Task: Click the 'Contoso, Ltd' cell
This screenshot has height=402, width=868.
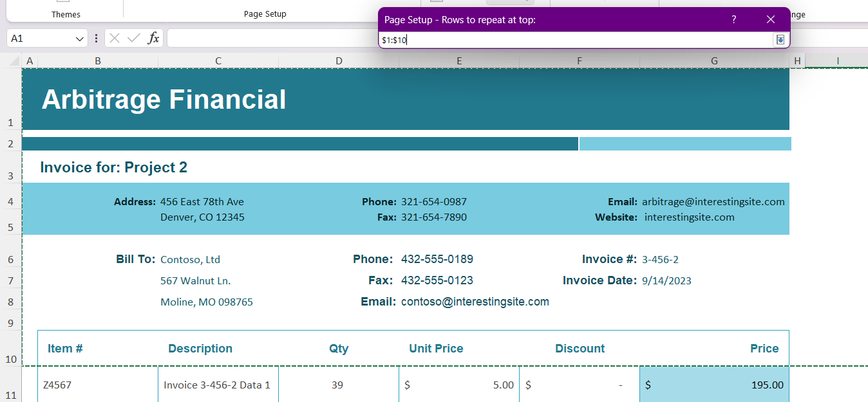Action: pos(190,260)
